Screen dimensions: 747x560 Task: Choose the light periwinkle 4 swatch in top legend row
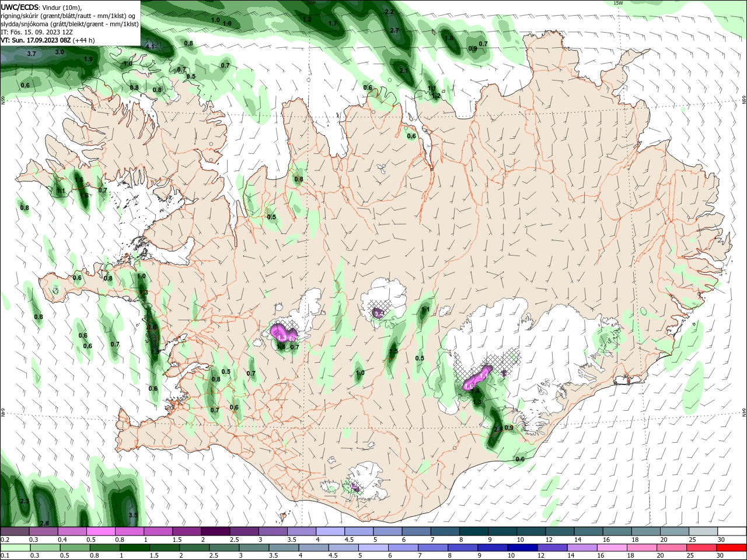tap(330, 531)
